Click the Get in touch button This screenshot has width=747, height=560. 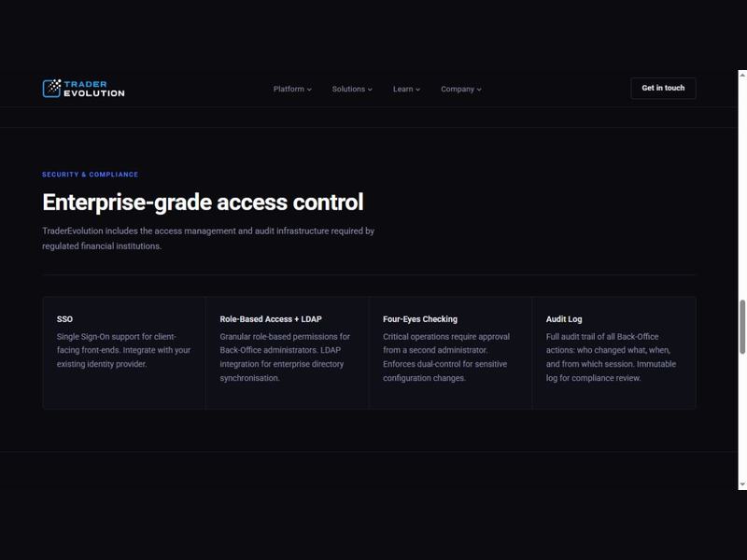663,88
